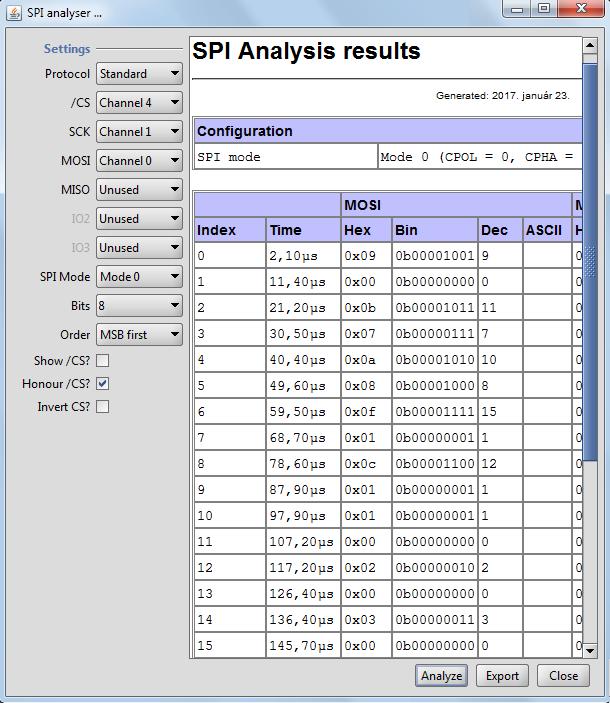
Task: Click time cell 11,40µs
Action: (303, 282)
